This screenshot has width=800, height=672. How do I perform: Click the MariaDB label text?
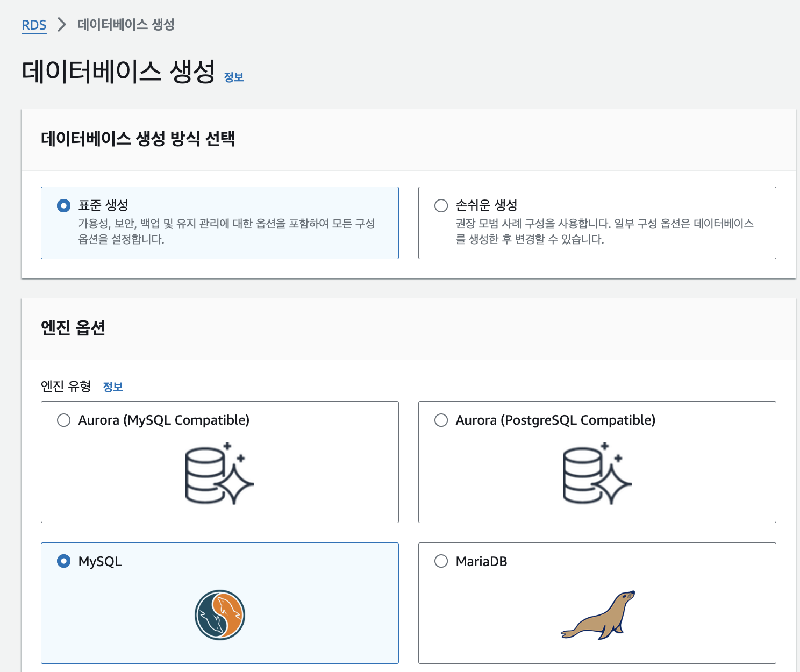click(482, 561)
